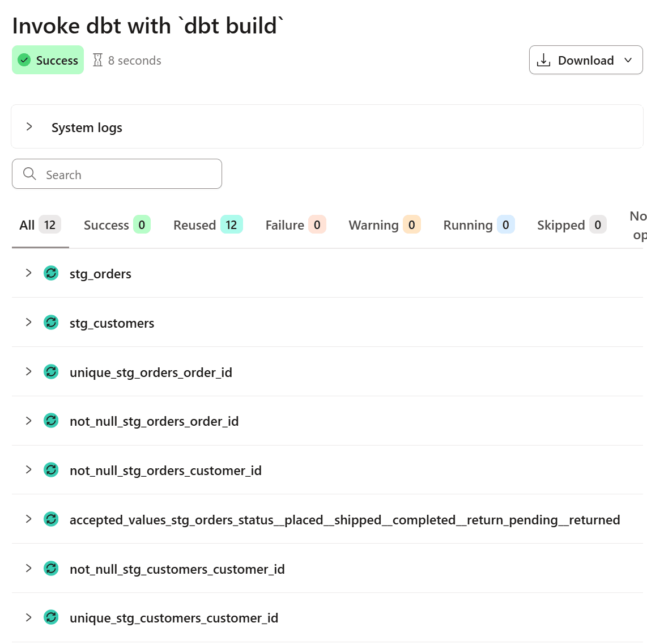Click the 0 count badge on Failure tab
The width and height of the screenshot is (647, 644).
tap(317, 224)
